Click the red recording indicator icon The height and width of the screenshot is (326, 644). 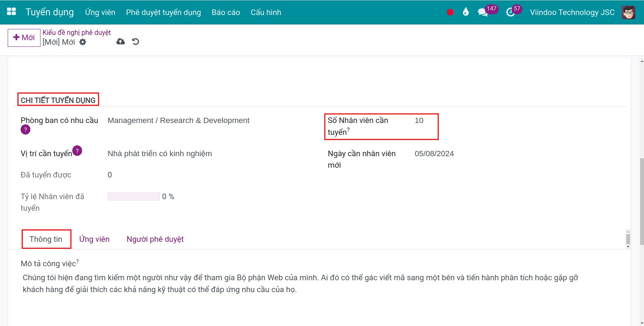(x=450, y=12)
